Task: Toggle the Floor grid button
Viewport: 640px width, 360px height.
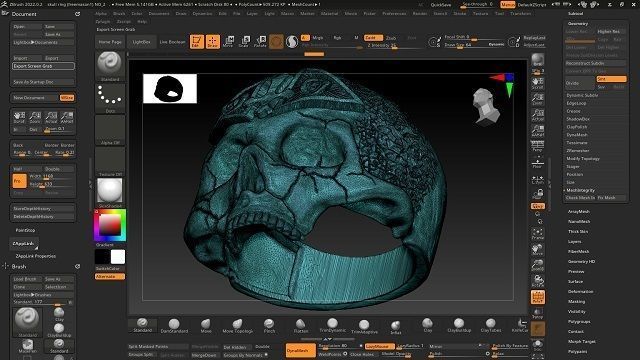Action: pyautogui.click(x=538, y=162)
